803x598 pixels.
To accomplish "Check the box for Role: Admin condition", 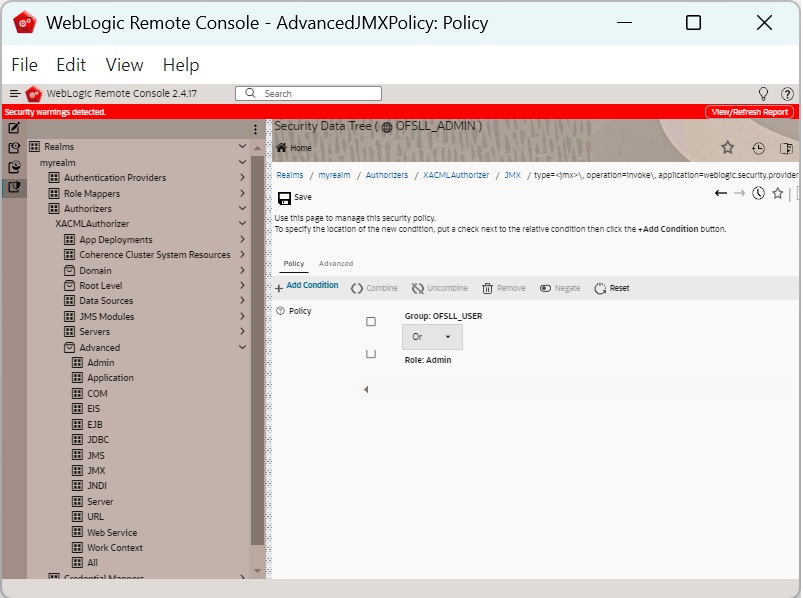I will pos(371,354).
